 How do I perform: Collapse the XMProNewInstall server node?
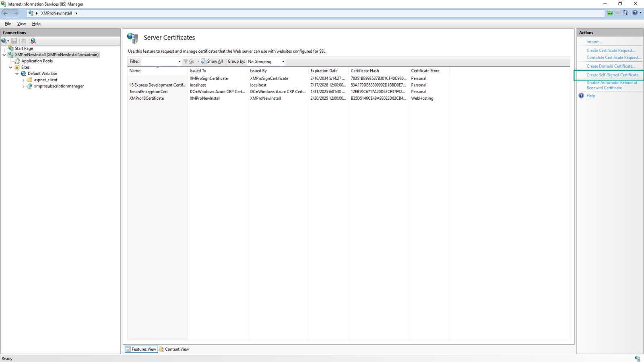tap(4, 55)
